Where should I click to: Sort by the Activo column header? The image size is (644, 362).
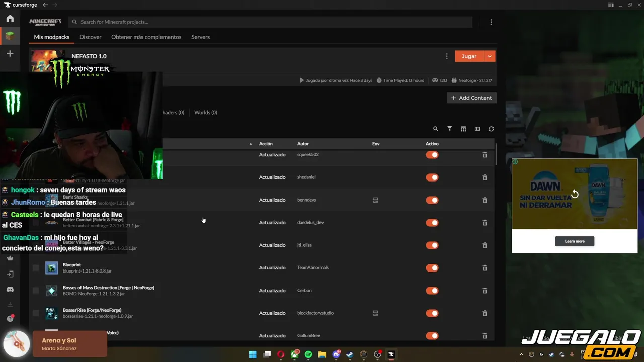(432, 144)
